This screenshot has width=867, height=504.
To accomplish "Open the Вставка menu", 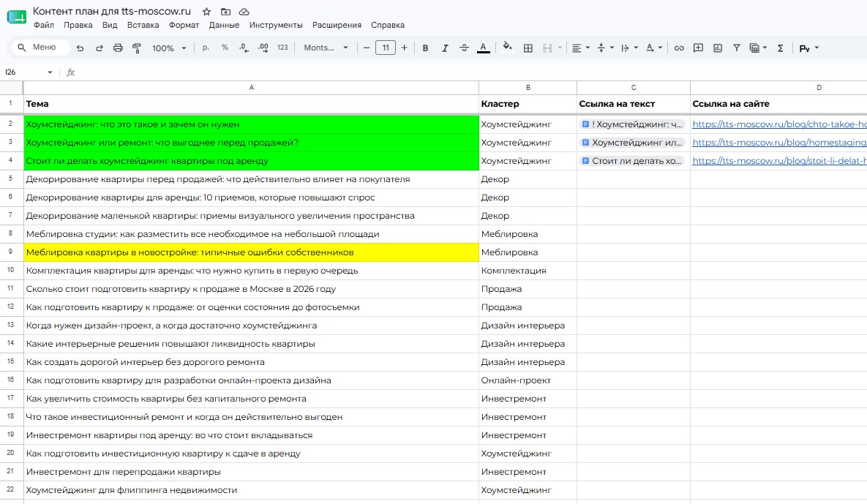I will tap(143, 25).
